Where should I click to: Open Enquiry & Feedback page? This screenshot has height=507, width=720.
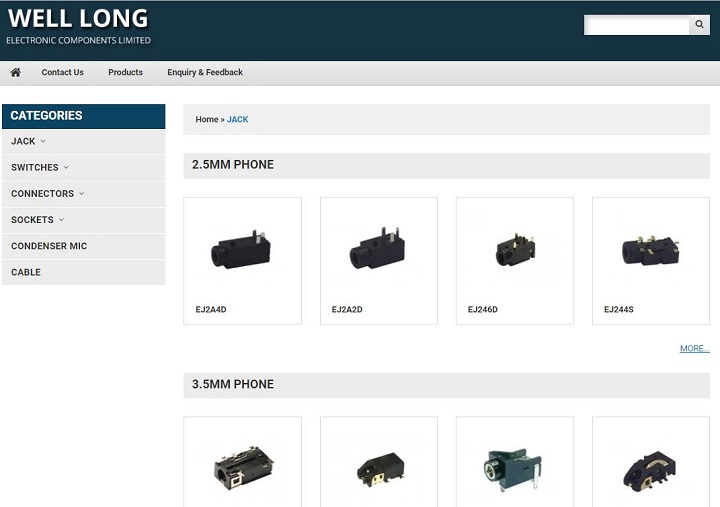(x=205, y=73)
